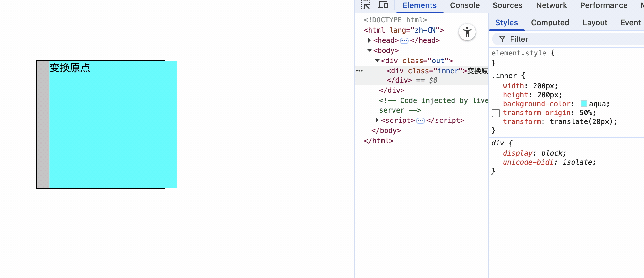Image resolution: width=644 pixels, height=278 pixels.
Task: Select the Layout subtab
Action: [595, 23]
